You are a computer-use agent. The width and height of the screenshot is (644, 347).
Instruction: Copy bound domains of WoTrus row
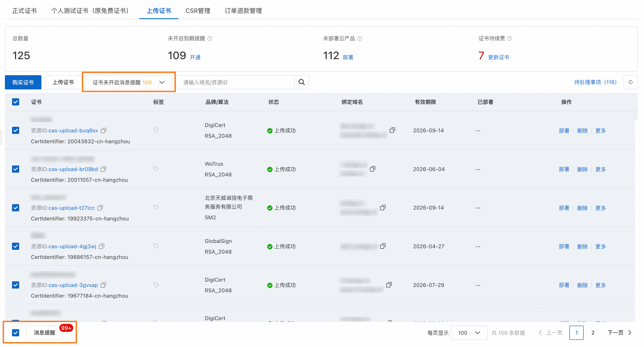(373, 169)
